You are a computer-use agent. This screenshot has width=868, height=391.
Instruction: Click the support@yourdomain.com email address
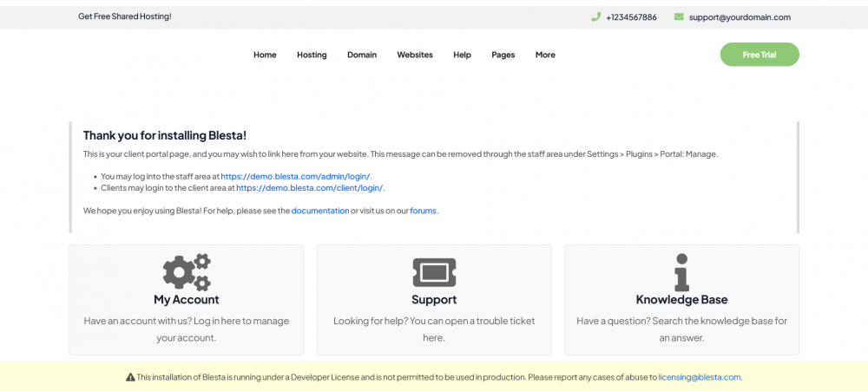click(x=740, y=17)
